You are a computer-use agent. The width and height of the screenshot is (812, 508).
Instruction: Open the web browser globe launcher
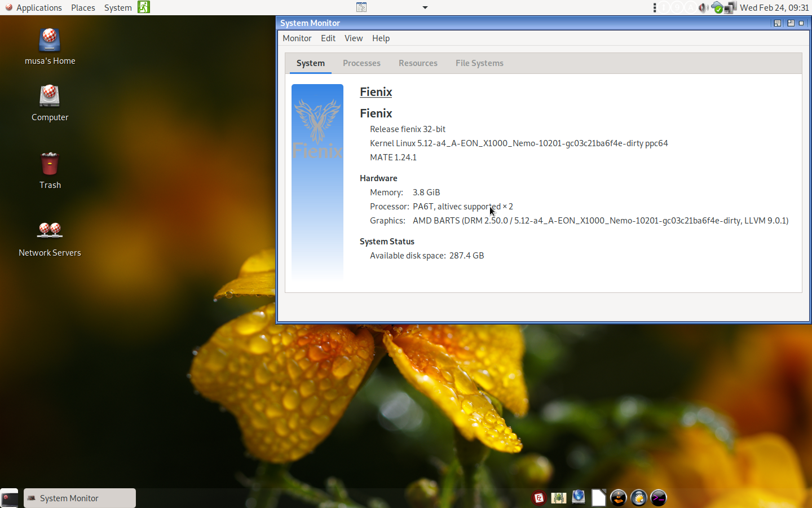click(x=579, y=497)
